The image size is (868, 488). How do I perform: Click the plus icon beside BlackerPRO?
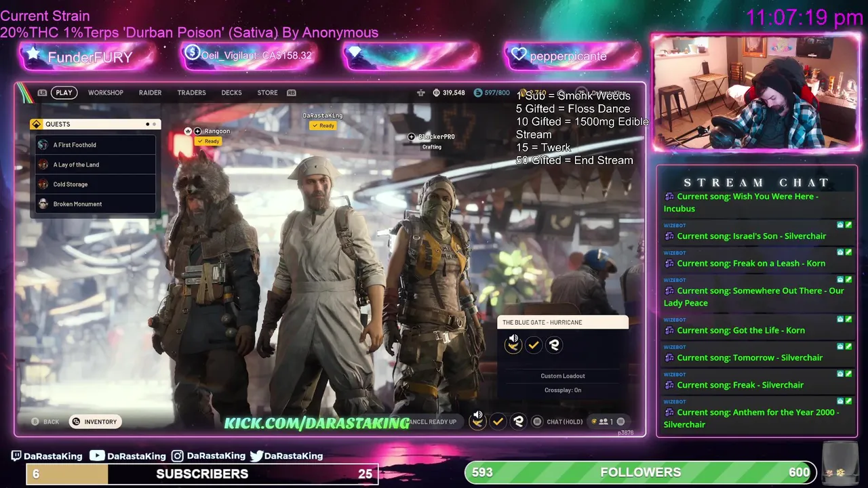pyautogui.click(x=411, y=137)
